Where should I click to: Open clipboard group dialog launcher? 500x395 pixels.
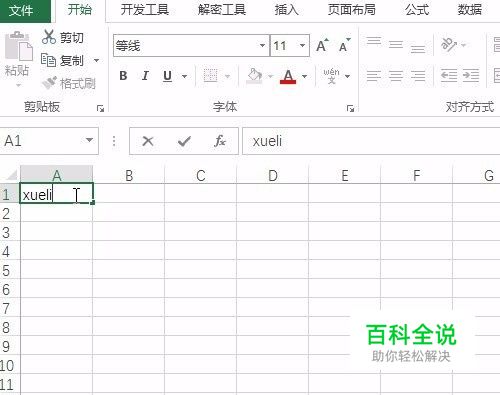point(100,108)
